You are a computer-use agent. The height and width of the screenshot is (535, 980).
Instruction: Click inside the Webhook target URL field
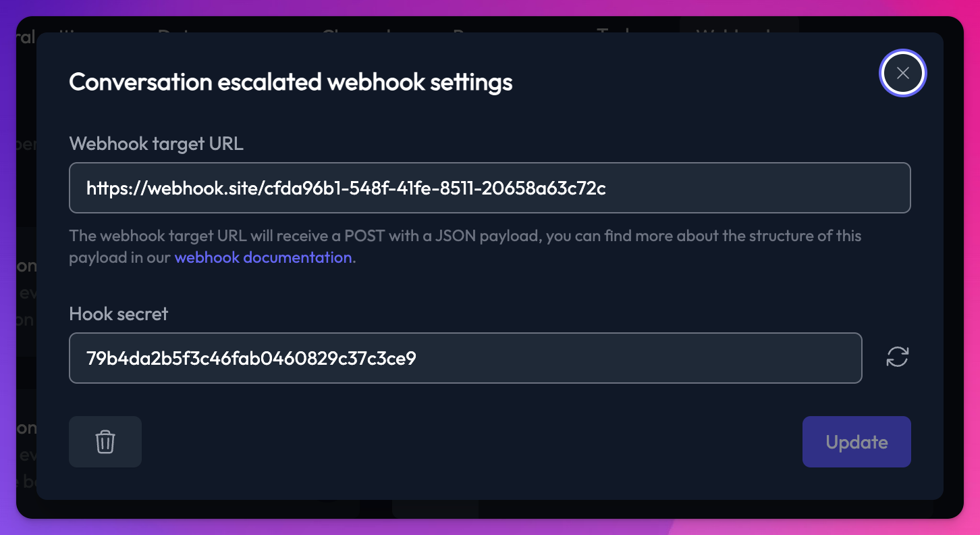490,188
